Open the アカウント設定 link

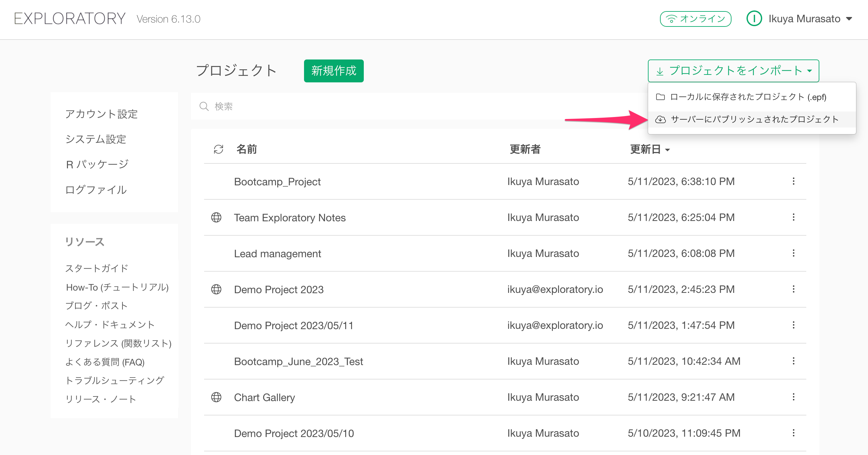102,114
